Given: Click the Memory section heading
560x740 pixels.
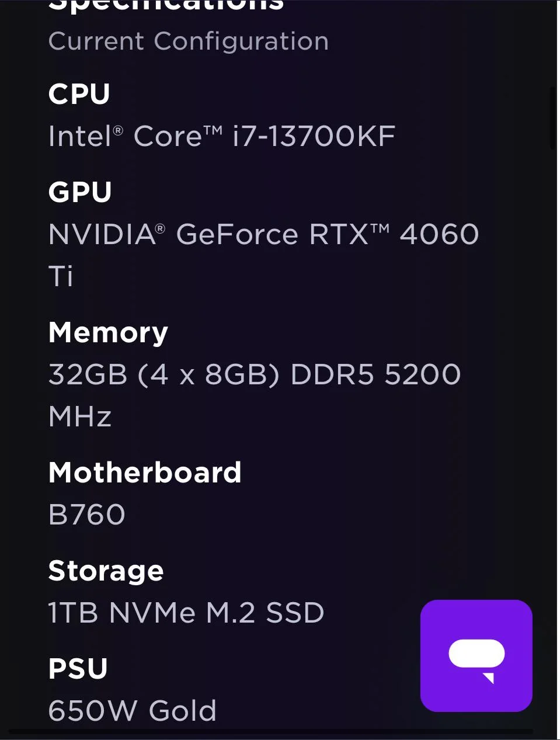Looking at the screenshot, I should pyautogui.click(x=107, y=332).
